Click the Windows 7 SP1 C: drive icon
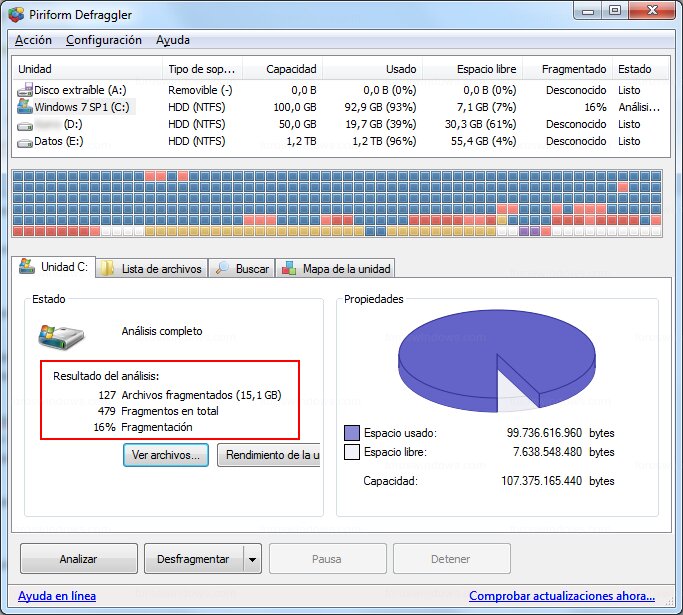 (25, 106)
